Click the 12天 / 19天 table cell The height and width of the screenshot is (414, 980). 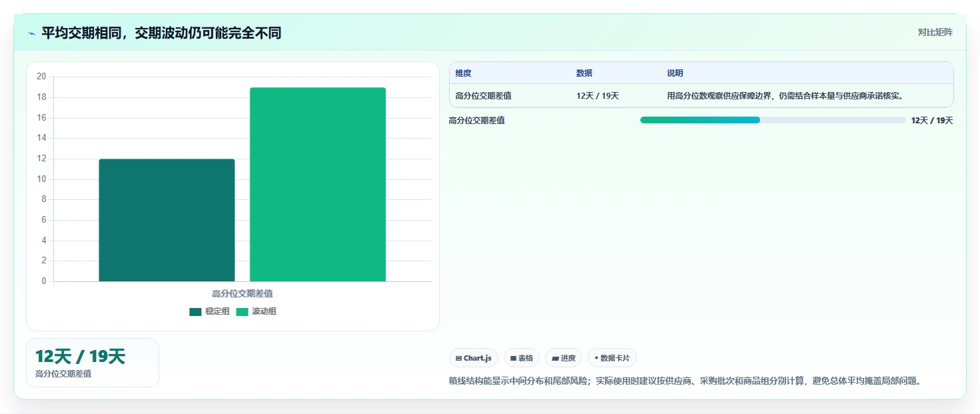(x=598, y=96)
